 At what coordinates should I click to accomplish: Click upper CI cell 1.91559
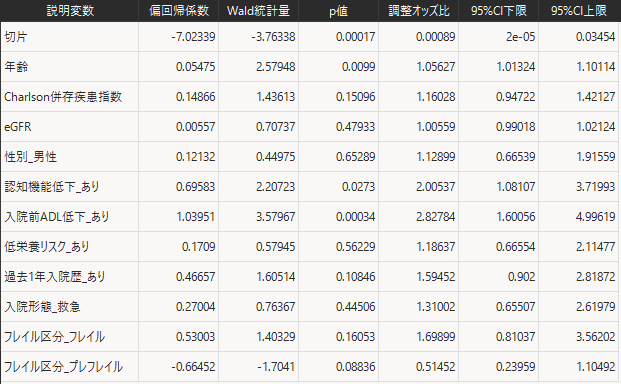[x=579, y=157]
